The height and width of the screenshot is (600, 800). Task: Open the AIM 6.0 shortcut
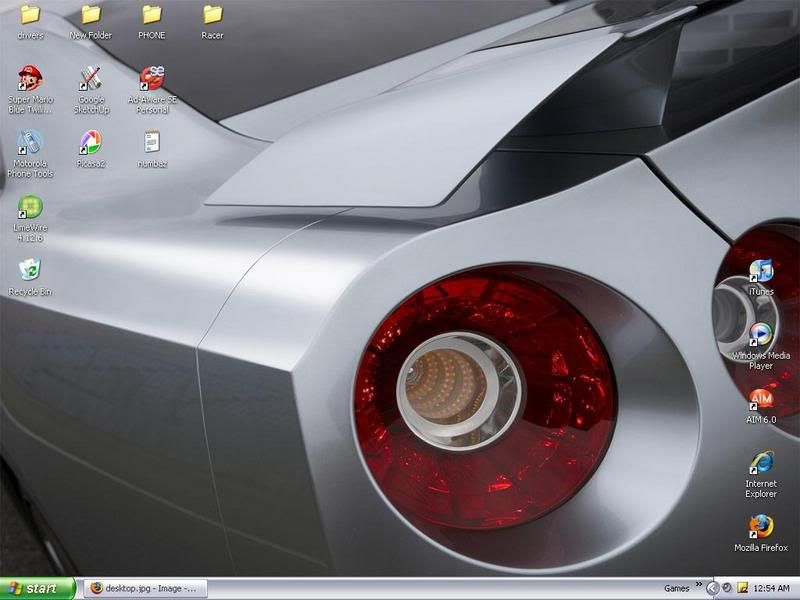click(761, 399)
